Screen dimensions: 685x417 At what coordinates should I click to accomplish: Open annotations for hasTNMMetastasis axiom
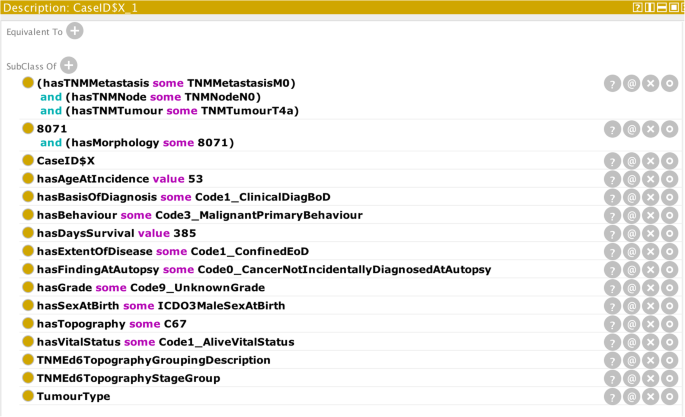[x=632, y=83]
